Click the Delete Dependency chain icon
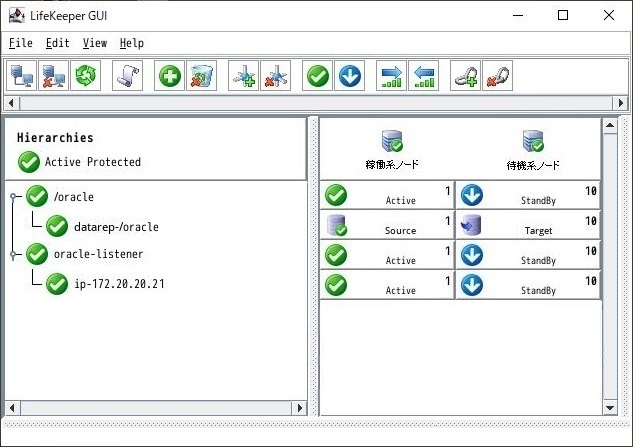This screenshot has width=633, height=447. tap(497, 76)
